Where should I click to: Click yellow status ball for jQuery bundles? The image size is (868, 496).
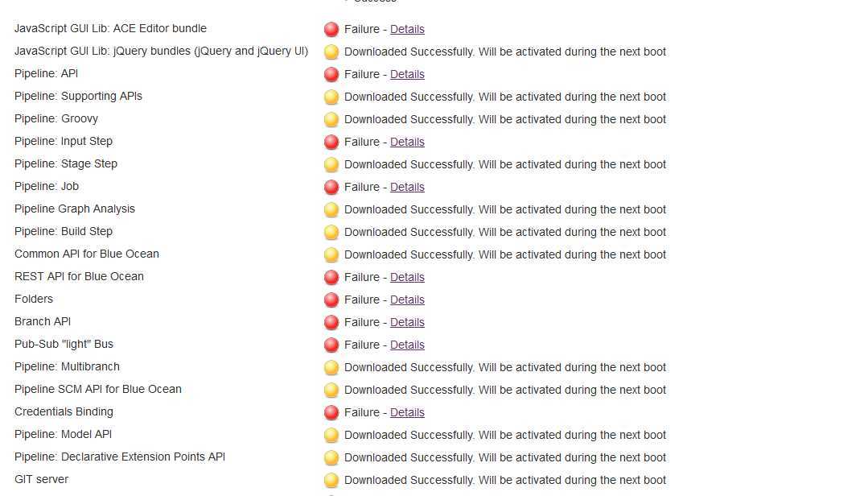tap(331, 52)
